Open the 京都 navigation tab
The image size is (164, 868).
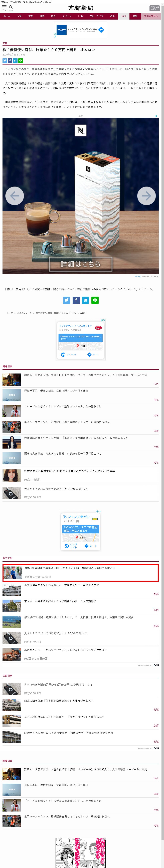[31, 16]
